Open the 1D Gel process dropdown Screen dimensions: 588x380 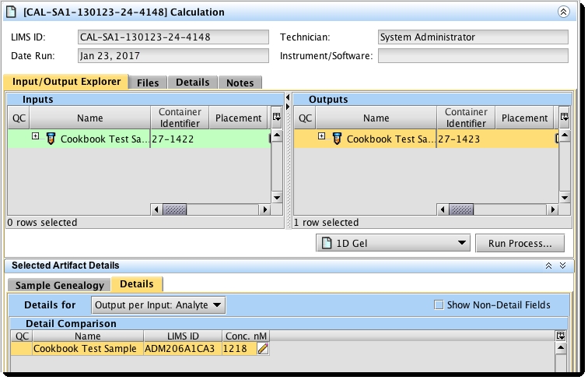392,243
